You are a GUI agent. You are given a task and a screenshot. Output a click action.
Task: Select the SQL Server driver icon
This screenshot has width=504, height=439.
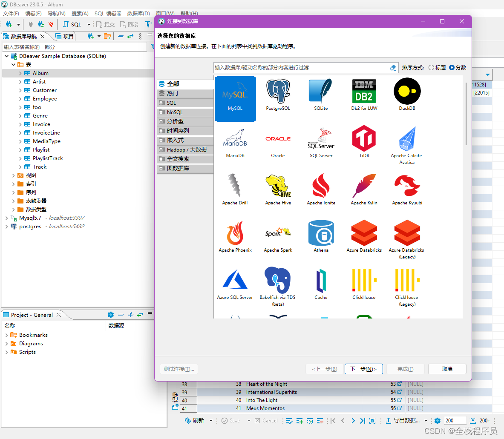(321, 143)
